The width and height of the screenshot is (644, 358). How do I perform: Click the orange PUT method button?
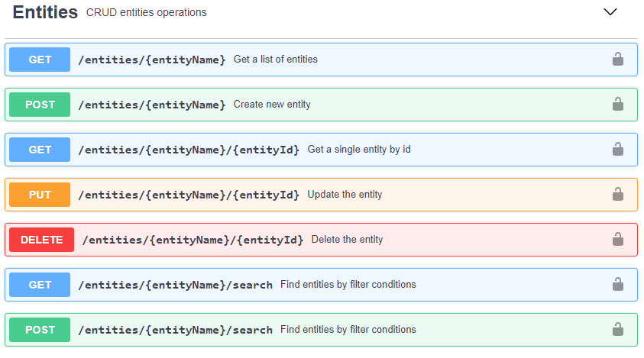coord(40,195)
